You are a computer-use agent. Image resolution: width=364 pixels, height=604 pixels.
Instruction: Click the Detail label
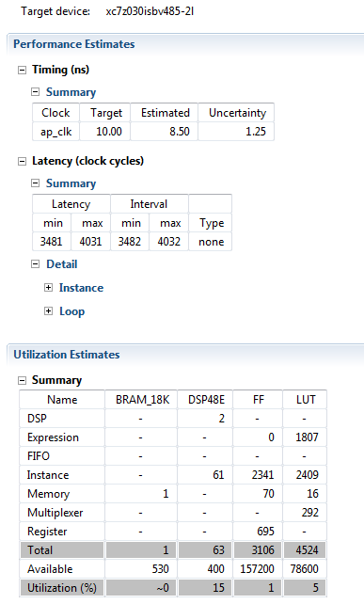62,264
